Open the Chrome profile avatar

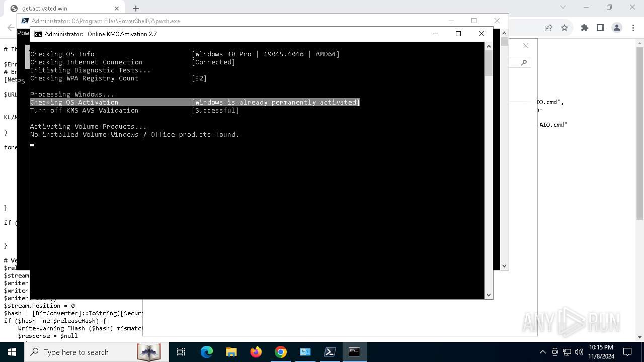(617, 28)
